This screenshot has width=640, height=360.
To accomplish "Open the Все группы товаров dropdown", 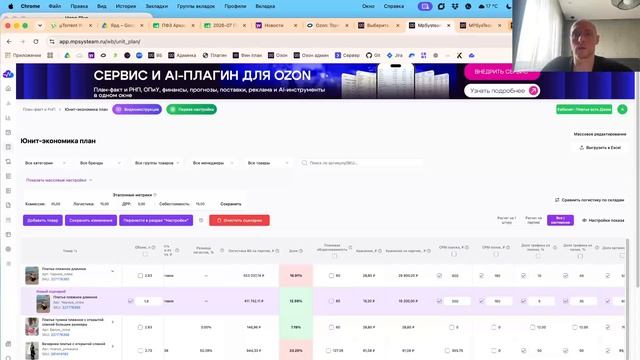I will (157, 163).
